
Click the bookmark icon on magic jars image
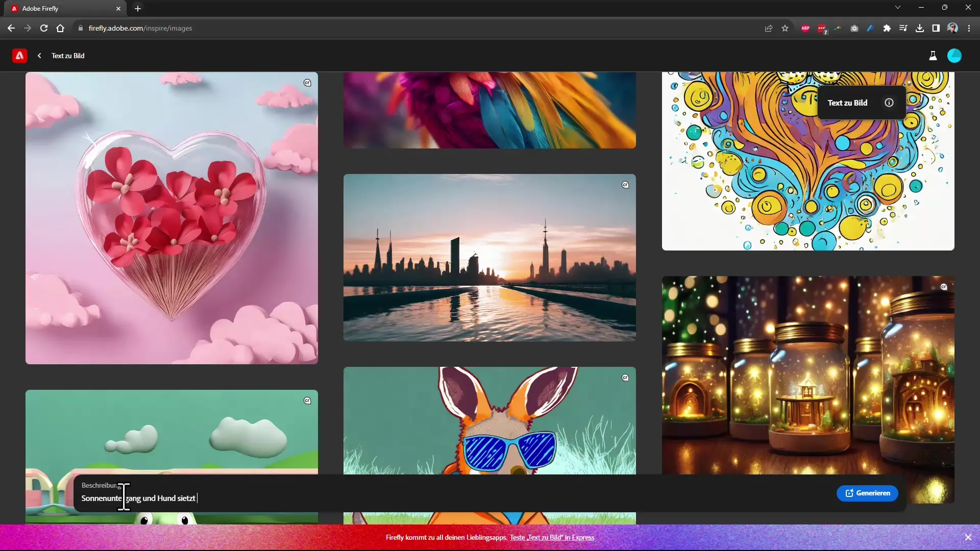click(944, 287)
